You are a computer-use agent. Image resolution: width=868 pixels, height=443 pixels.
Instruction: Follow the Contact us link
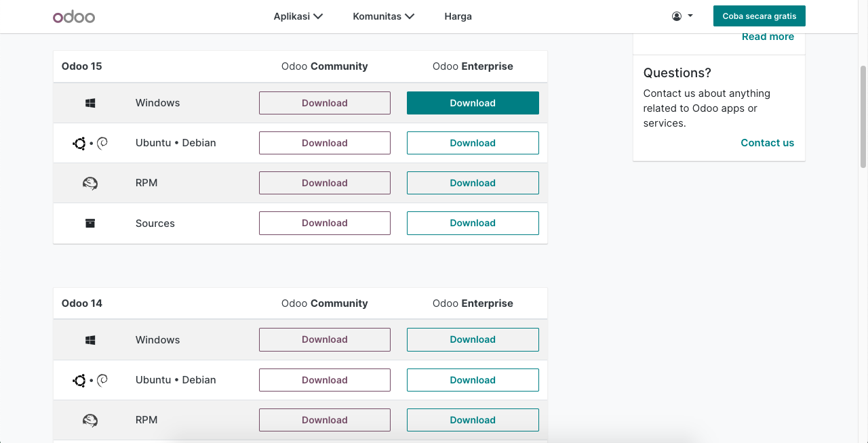[768, 143]
